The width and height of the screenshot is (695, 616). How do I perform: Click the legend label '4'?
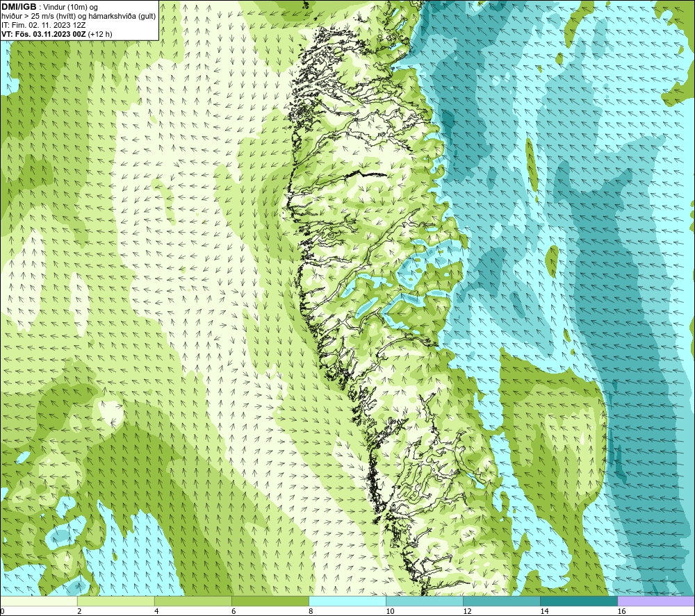tap(156, 612)
